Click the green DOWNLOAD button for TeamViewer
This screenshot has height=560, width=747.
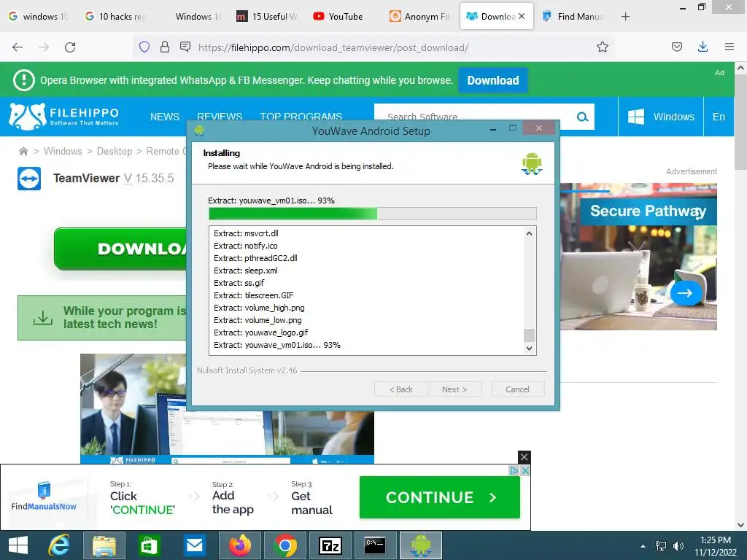coord(121,249)
